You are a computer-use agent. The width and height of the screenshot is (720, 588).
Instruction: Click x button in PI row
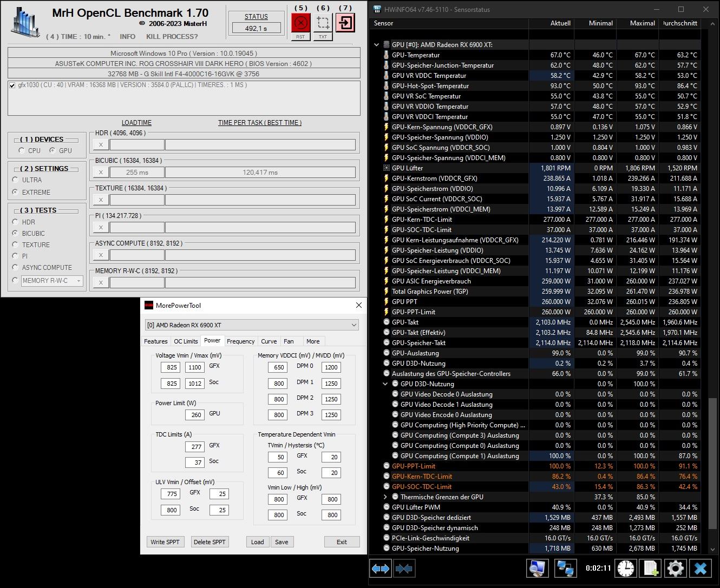tap(101, 227)
